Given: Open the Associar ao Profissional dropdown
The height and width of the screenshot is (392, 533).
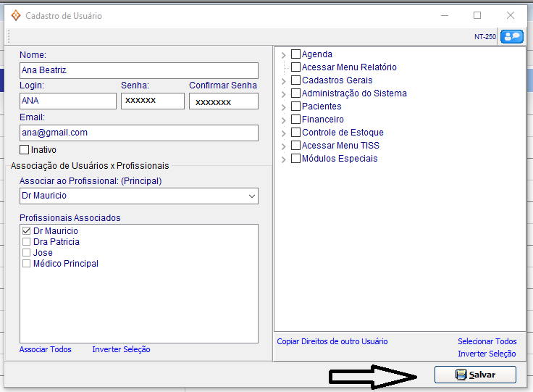Looking at the screenshot, I should 251,196.
